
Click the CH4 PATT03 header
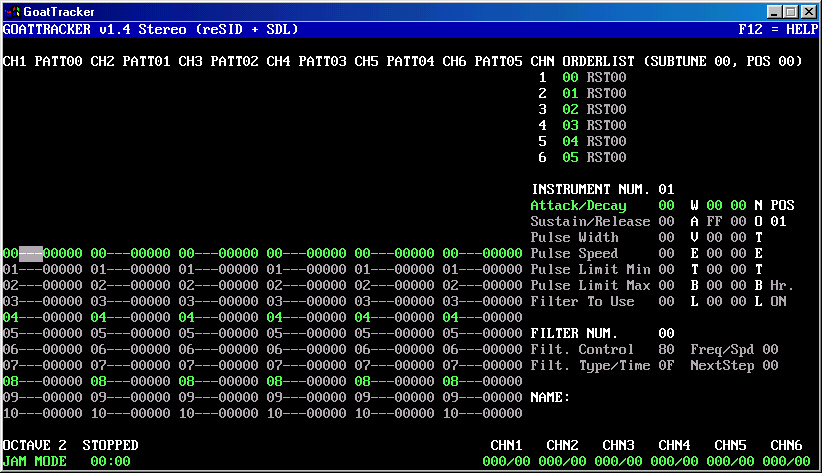(x=307, y=61)
